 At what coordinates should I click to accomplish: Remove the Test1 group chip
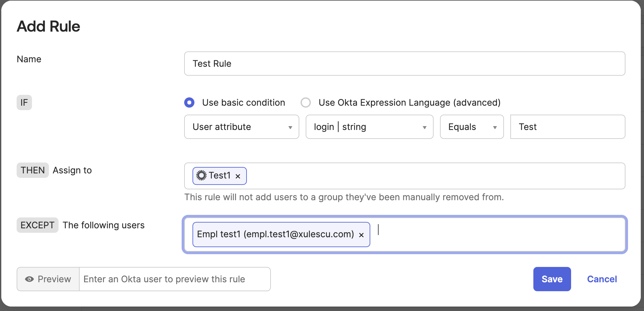coord(237,176)
